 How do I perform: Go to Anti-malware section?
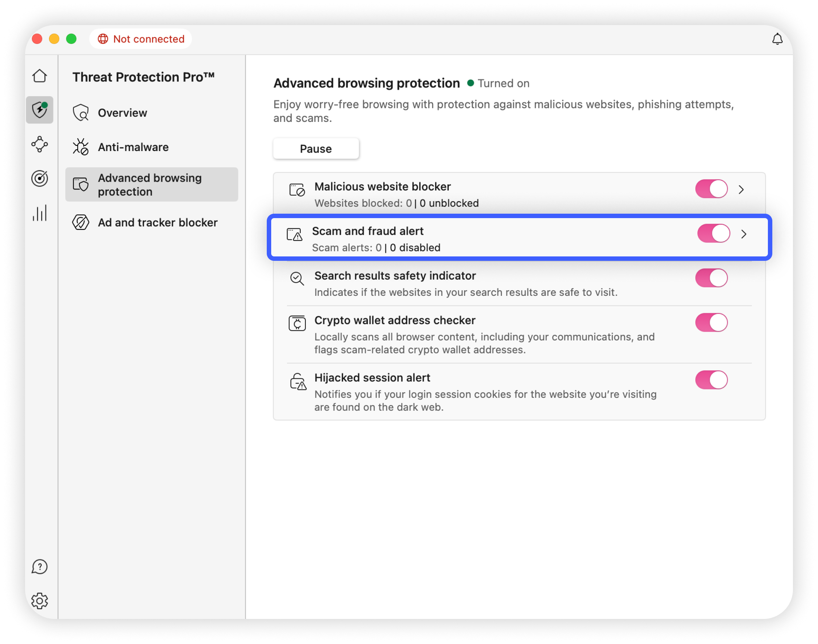pos(133,147)
